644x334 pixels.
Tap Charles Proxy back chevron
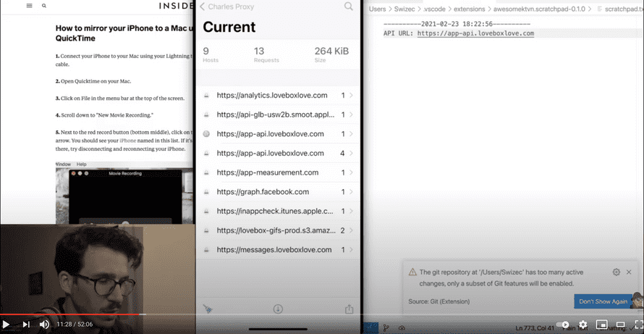click(x=202, y=7)
